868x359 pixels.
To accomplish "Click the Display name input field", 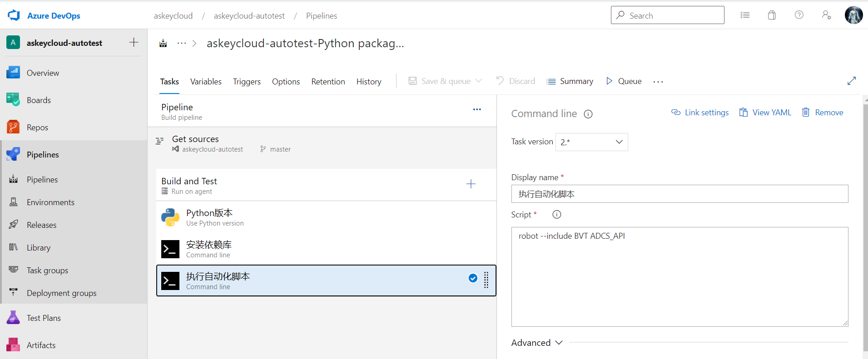I will (680, 194).
